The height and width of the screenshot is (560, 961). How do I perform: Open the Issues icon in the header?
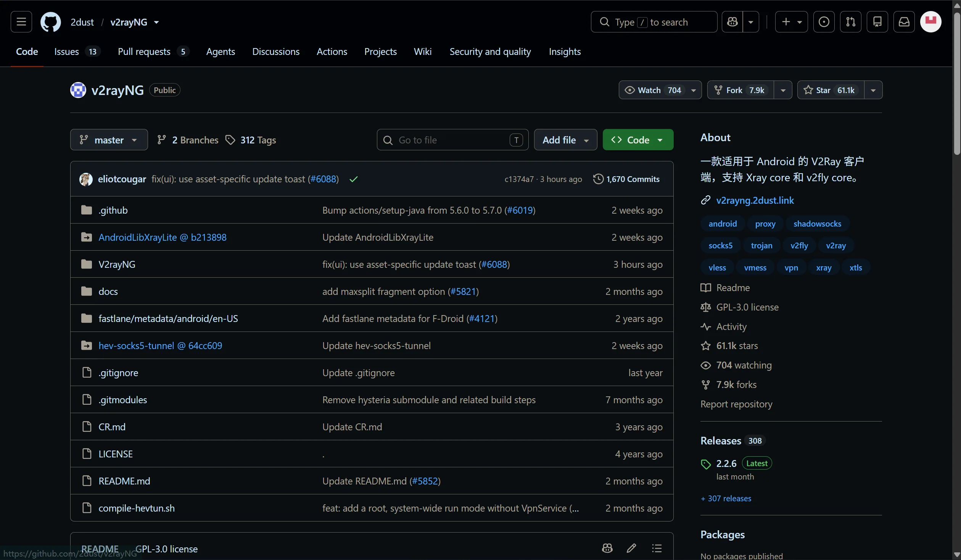click(824, 22)
